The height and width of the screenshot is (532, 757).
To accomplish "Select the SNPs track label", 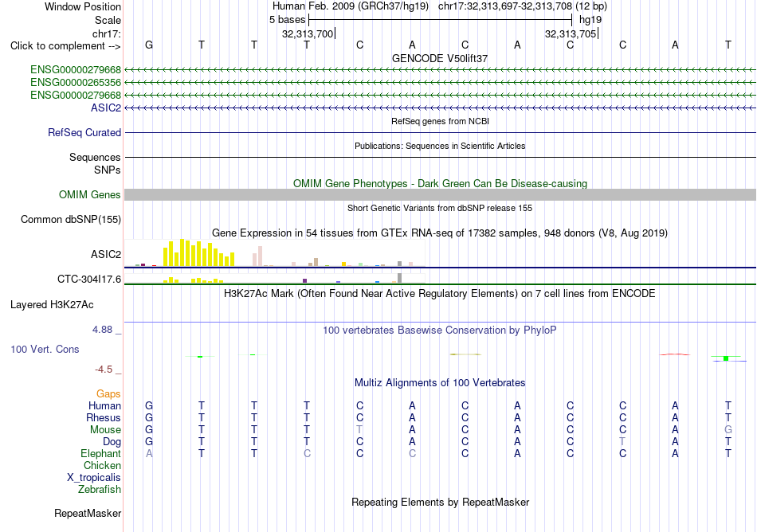I will (108, 170).
